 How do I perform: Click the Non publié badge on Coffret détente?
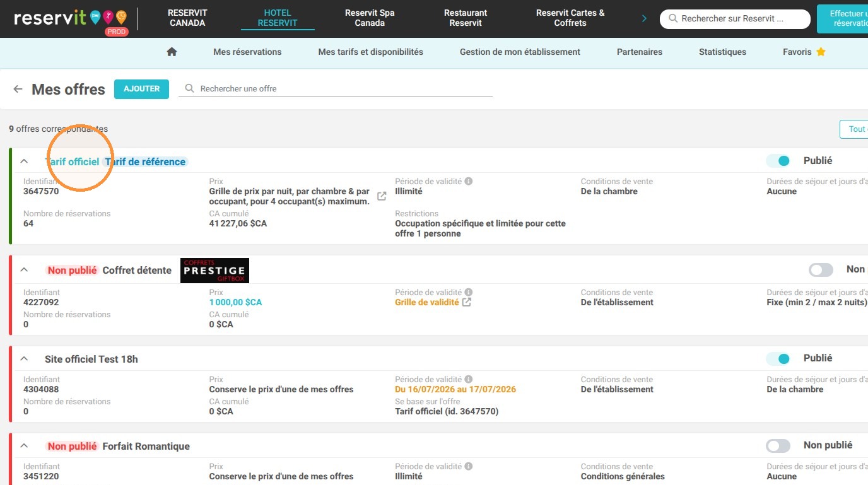coord(72,270)
